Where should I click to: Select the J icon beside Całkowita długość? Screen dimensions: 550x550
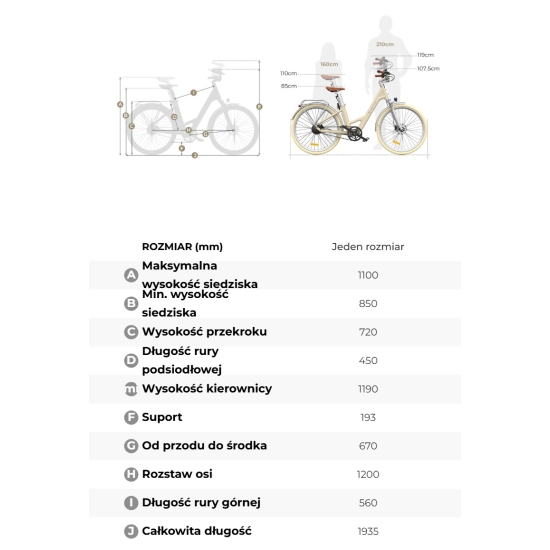(131, 531)
